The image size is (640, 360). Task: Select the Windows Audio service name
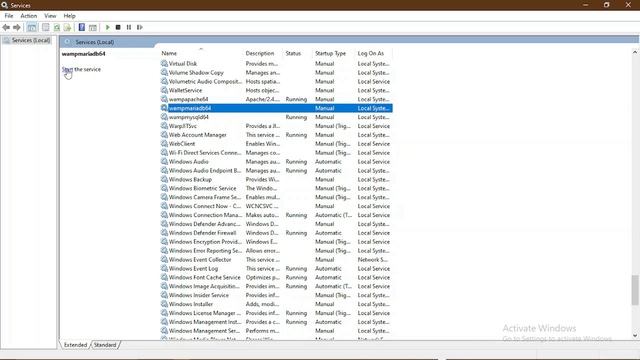point(189,162)
